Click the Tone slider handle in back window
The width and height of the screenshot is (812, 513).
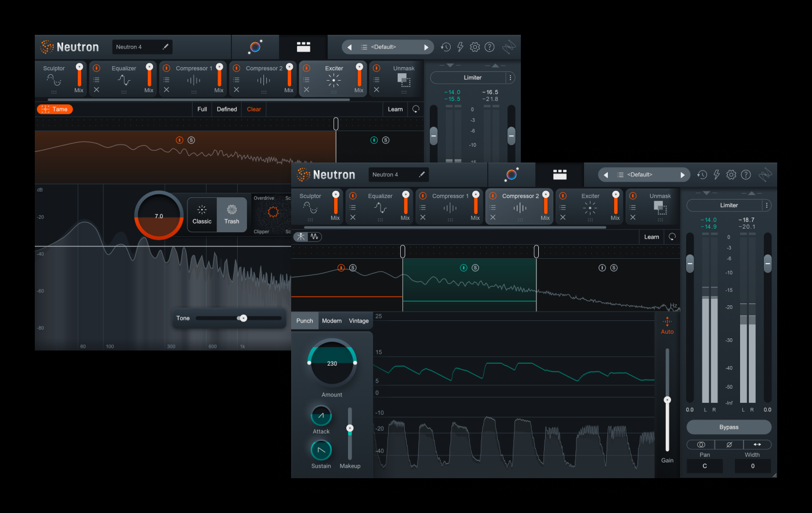coord(243,318)
